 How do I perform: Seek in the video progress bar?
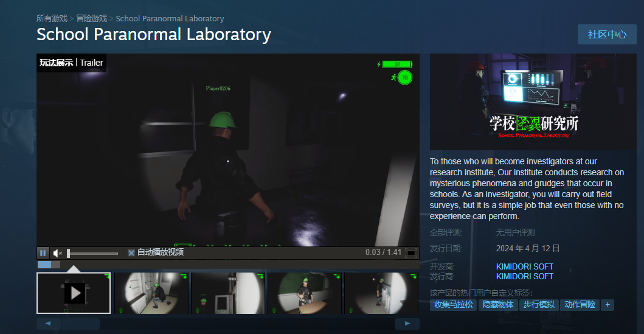[228, 265]
